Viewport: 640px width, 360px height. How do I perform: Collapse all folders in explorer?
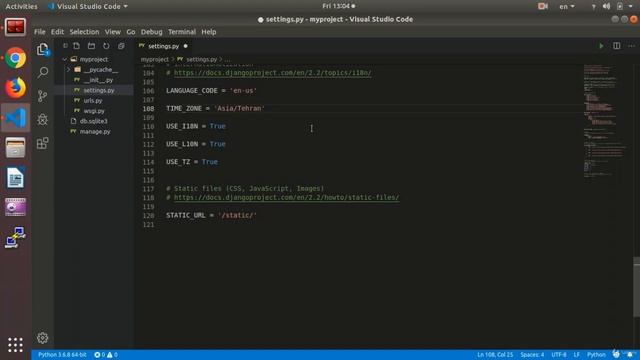click(x=121, y=46)
